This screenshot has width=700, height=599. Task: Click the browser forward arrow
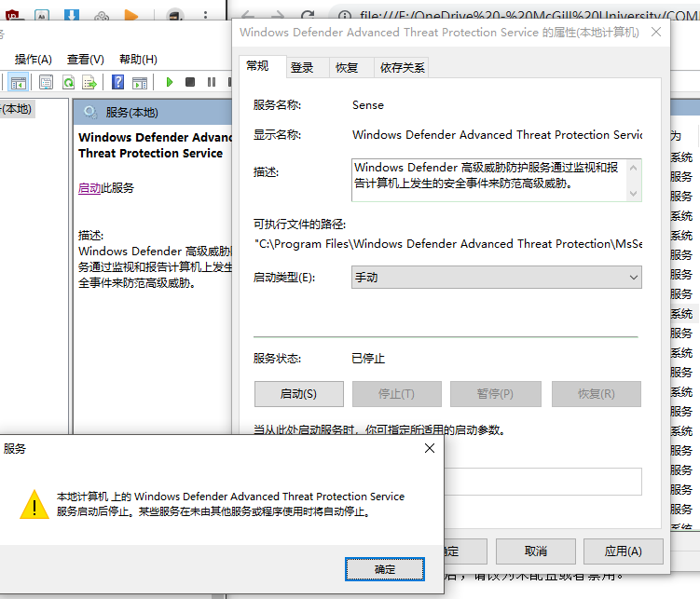(x=278, y=16)
